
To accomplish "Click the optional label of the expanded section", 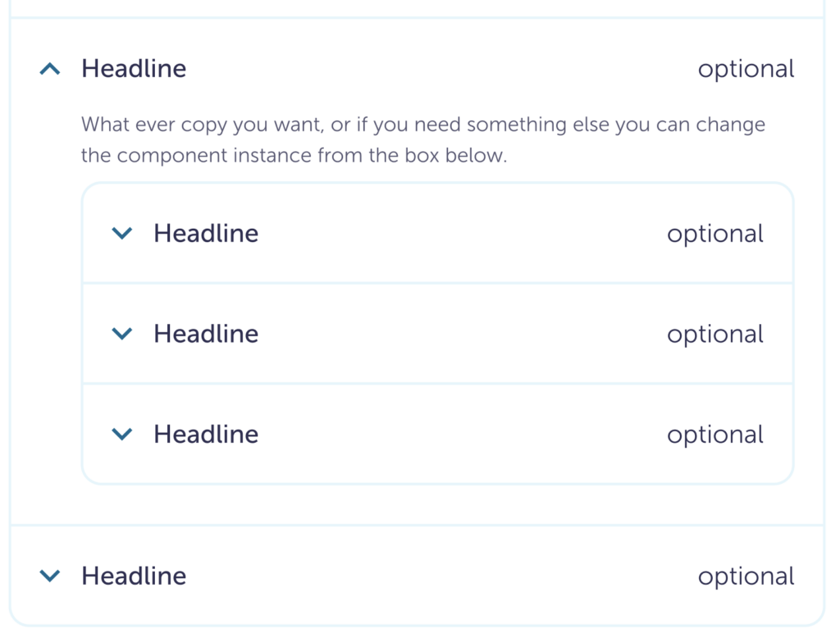I will pos(746,70).
